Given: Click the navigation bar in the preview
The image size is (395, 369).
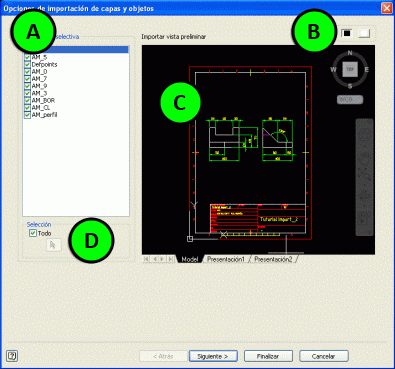Looking at the screenshot, I should [364, 177].
